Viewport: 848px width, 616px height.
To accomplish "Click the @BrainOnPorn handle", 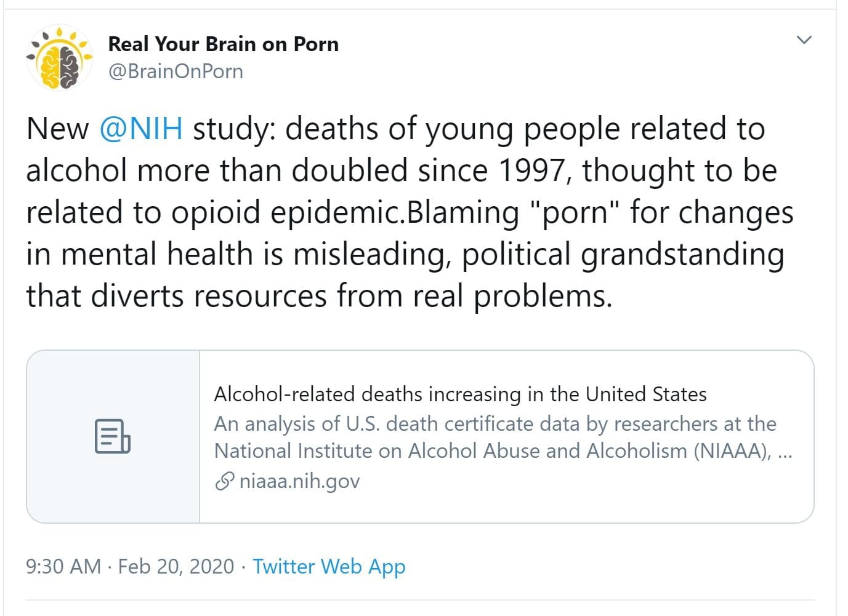I will pyautogui.click(x=176, y=71).
